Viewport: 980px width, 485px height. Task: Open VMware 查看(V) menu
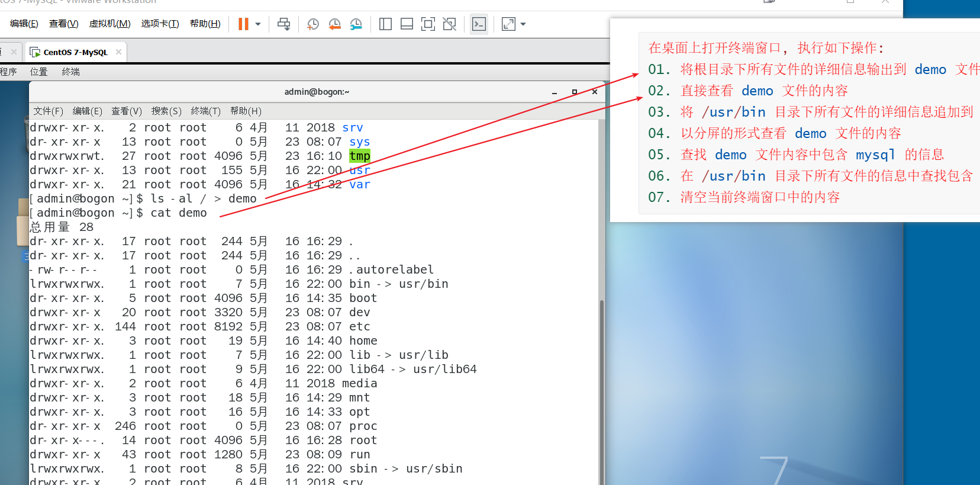pos(63,24)
